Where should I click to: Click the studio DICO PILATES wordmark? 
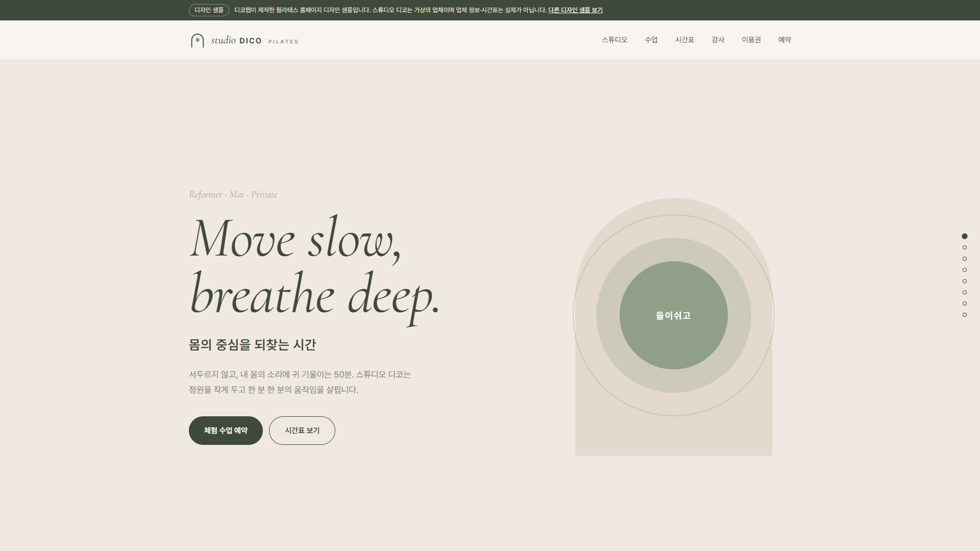click(x=255, y=40)
